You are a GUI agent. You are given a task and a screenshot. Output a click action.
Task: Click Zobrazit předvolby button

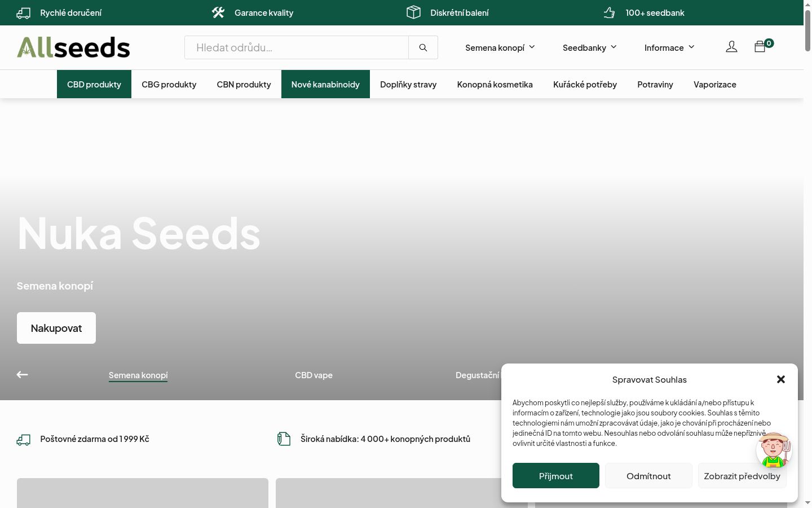(x=742, y=476)
